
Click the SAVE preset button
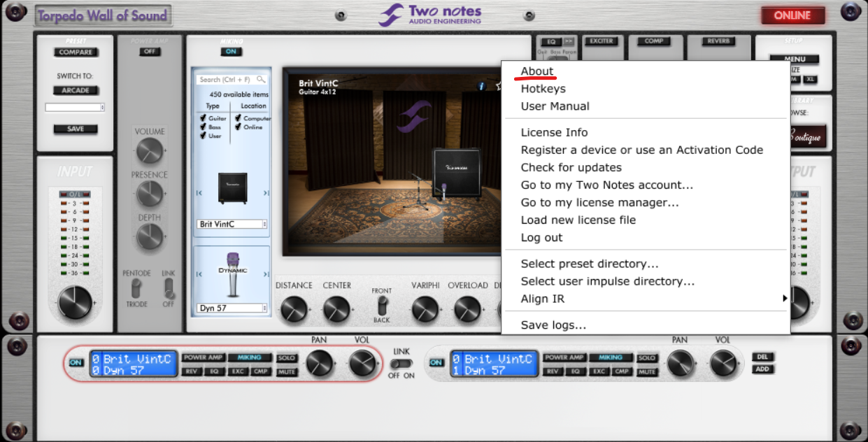(76, 129)
